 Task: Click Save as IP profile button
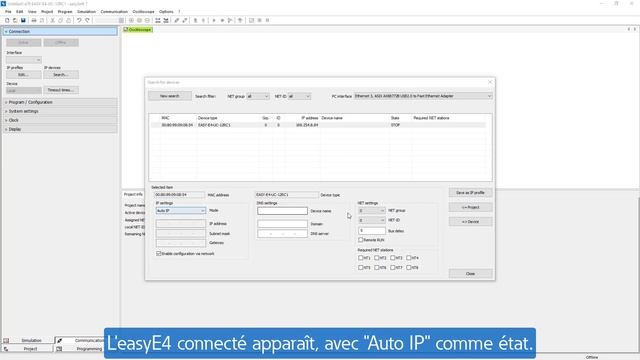tap(470, 192)
